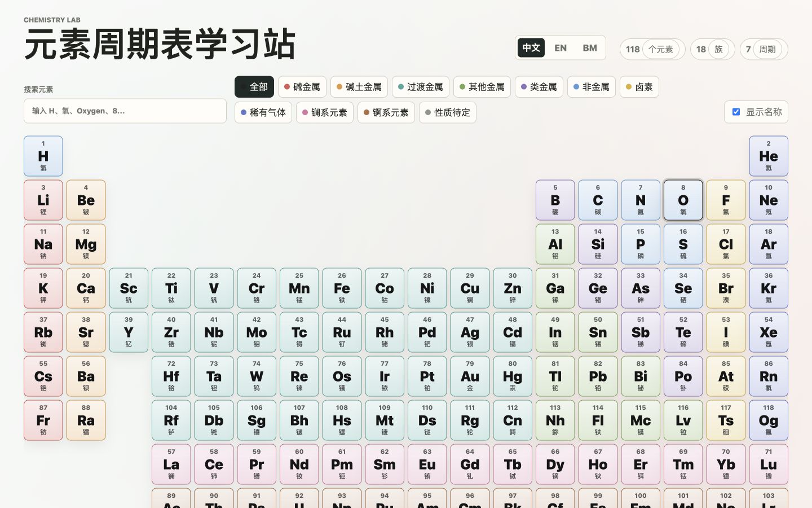Filter by 锕系元素 category
The image size is (812, 508).
click(x=386, y=112)
